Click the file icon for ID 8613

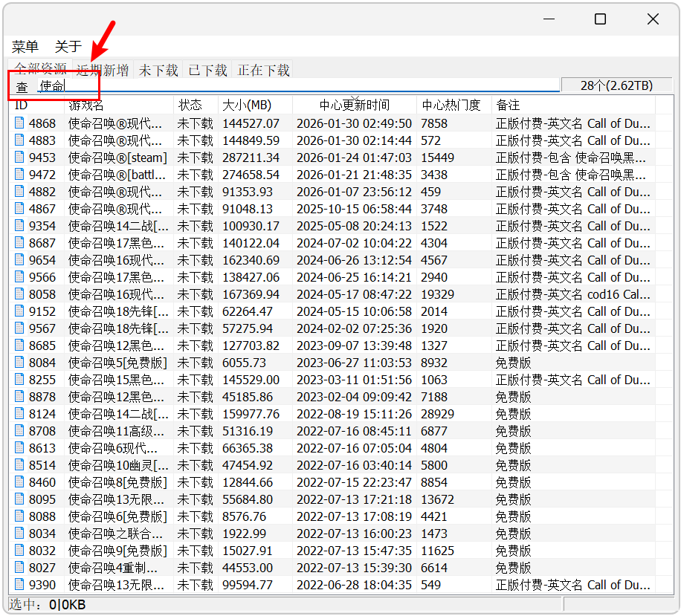[x=19, y=448]
